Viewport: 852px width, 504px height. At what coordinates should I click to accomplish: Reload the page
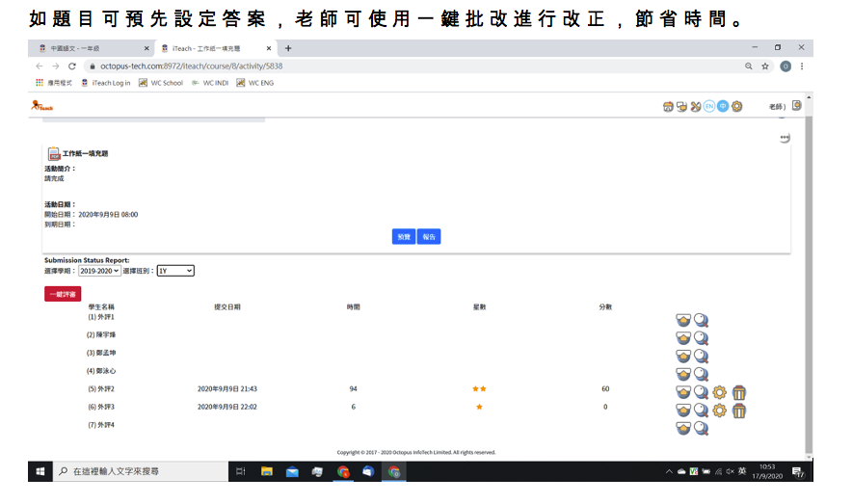point(71,66)
